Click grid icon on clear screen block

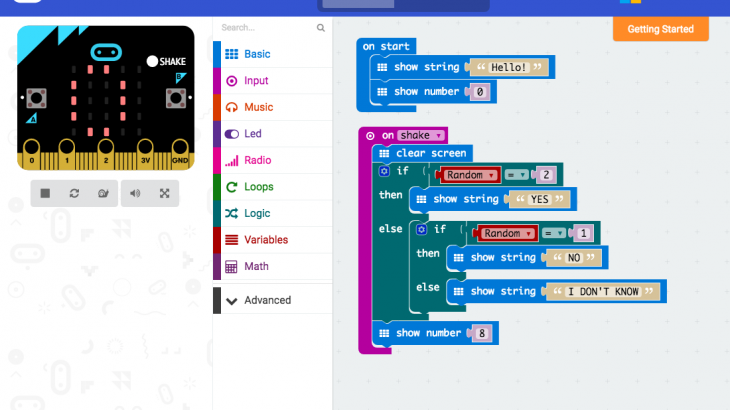(384, 154)
